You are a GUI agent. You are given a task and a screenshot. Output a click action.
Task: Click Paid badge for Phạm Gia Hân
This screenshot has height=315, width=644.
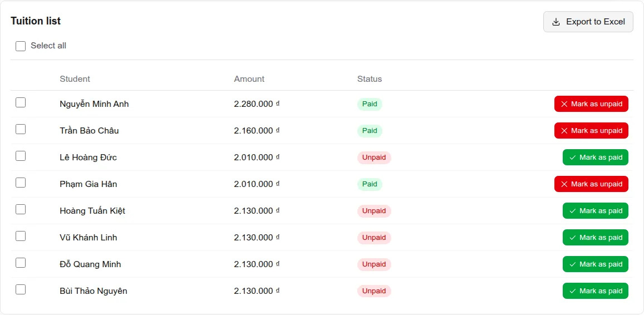[370, 184]
